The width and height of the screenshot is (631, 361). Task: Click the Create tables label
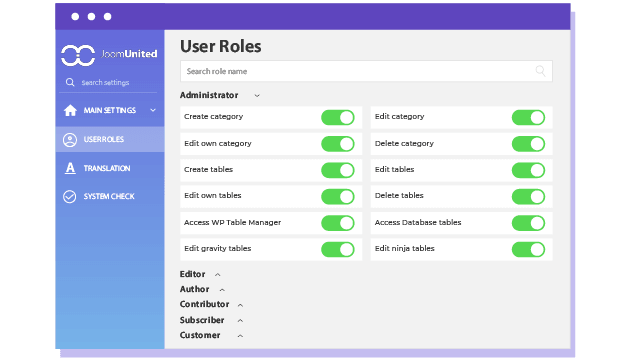tap(208, 169)
